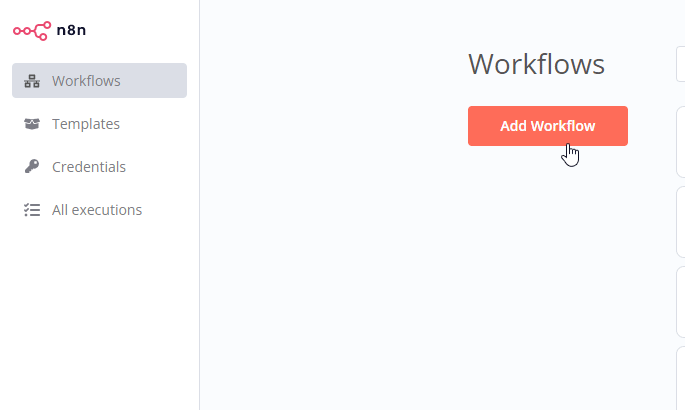Click the n8n brand name text
The width and height of the screenshot is (685, 410).
pos(71,30)
